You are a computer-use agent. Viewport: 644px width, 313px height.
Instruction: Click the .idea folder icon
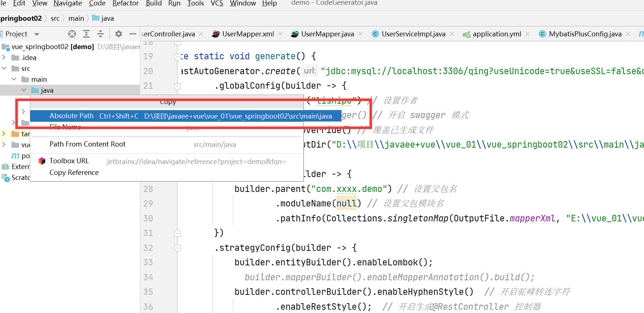(x=15, y=57)
